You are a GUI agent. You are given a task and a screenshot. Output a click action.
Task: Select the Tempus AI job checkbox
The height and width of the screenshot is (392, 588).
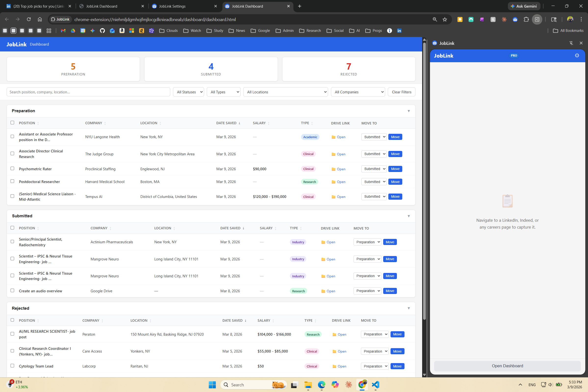12,196
